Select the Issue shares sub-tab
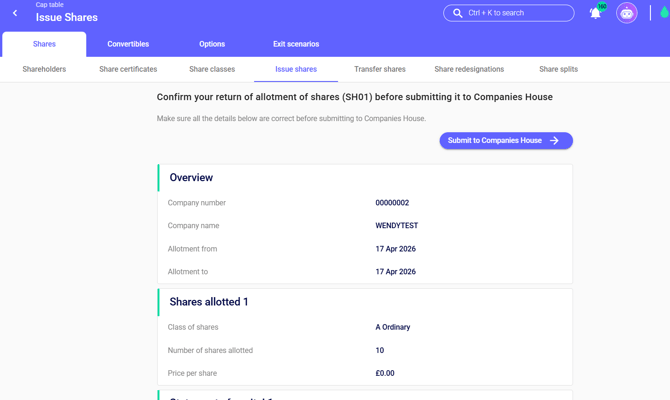 [296, 69]
